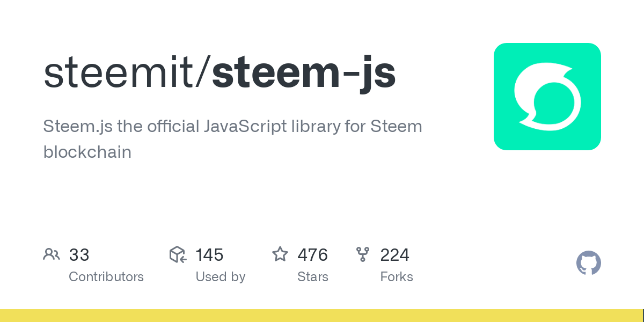The width and height of the screenshot is (644, 322).
Task: Click the 476 stars count
Action: [x=312, y=255]
